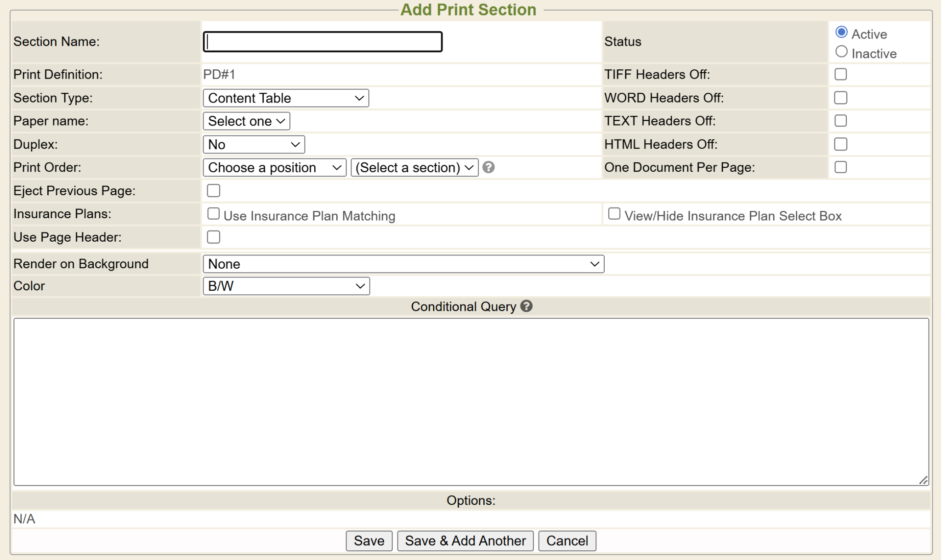The image size is (941, 560).
Task: Tick the HTML Headers Off checkbox
Action: coord(840,144)
